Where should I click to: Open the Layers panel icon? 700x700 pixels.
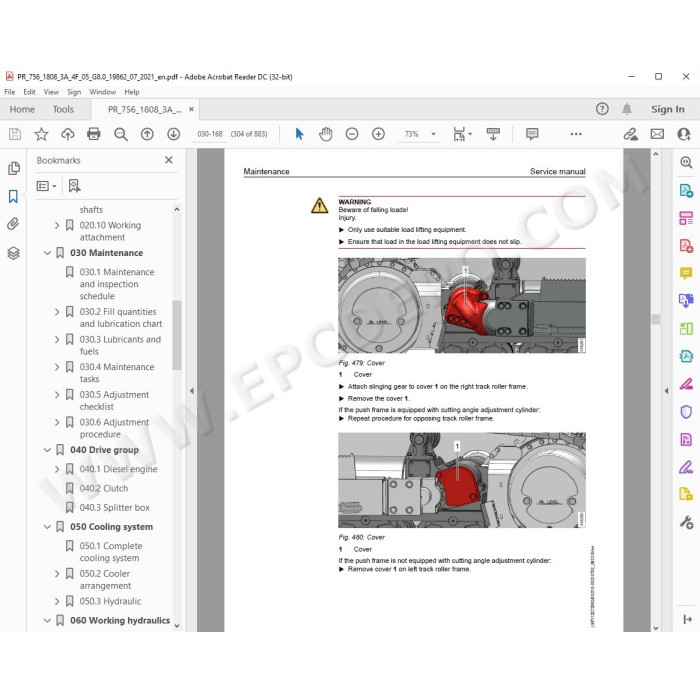[x=13, y=253]
